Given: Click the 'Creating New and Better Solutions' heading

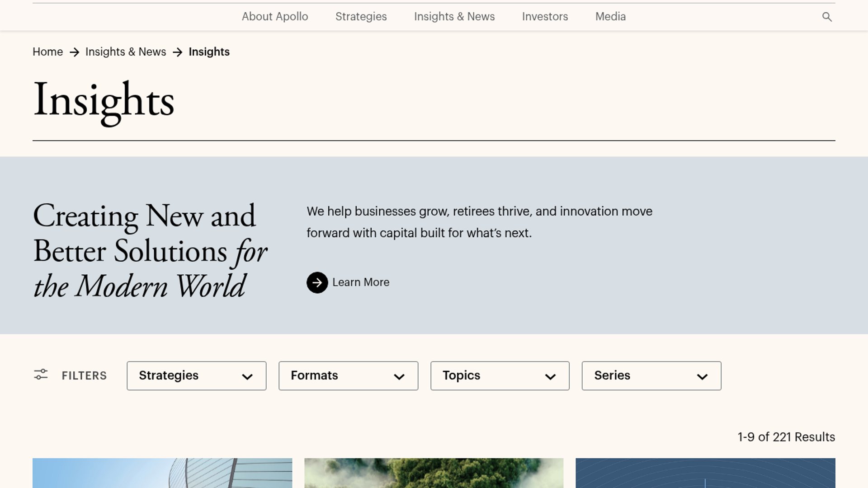Looking at the screenshot, I should 151,251.
